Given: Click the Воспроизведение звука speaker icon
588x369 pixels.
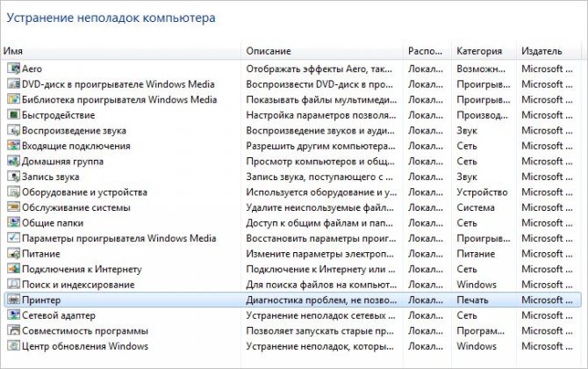Looking at the screenshot, I should [13, 130].
